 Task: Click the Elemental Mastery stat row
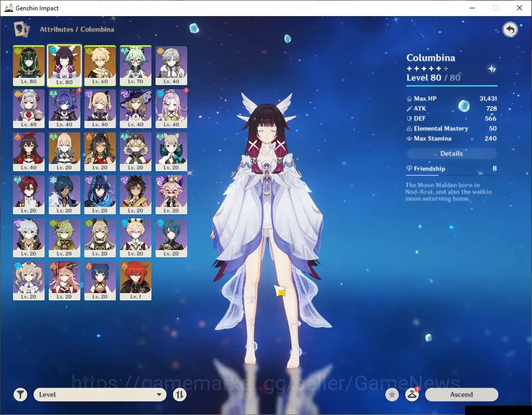[452, 129]
